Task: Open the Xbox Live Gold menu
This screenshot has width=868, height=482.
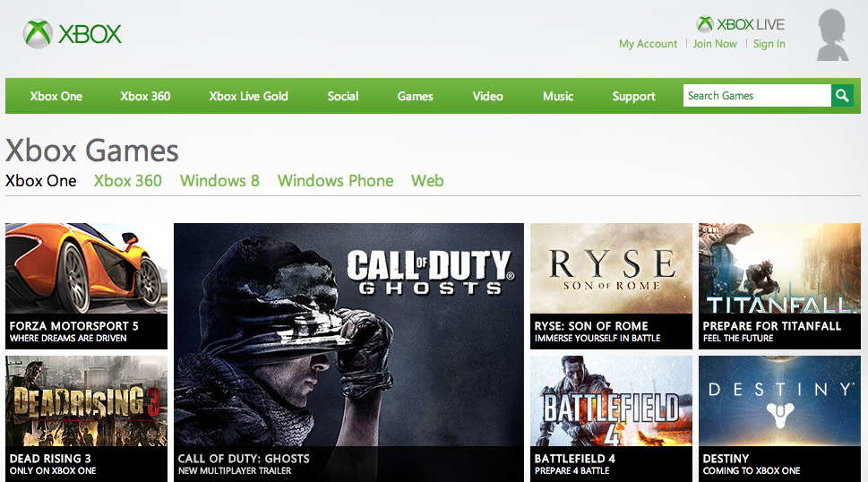Action: point(248,96)
